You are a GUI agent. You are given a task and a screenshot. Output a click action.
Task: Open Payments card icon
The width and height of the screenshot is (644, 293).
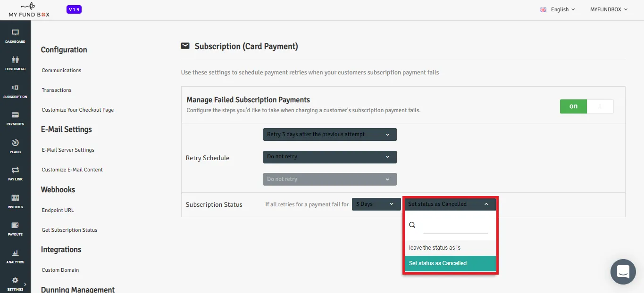click(15, 115)
